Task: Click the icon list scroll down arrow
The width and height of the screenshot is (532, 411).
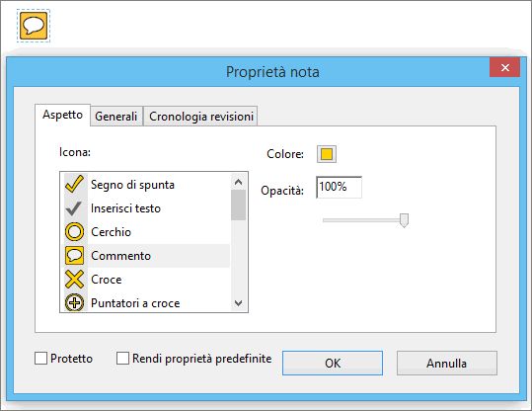Action: point(239,303)
